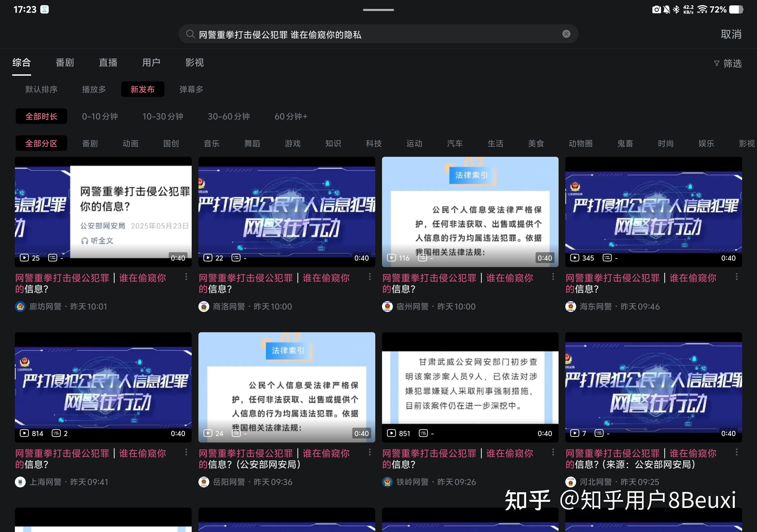Switch to the 番剧 top tab
The height and width of the screenshot is (532, 757).
click(x=65, y=62)
